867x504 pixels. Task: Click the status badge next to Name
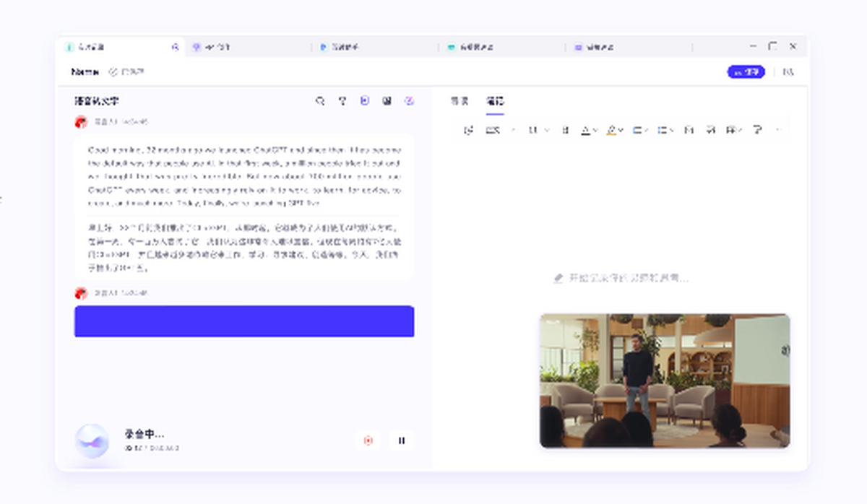(x=126, y=72)
